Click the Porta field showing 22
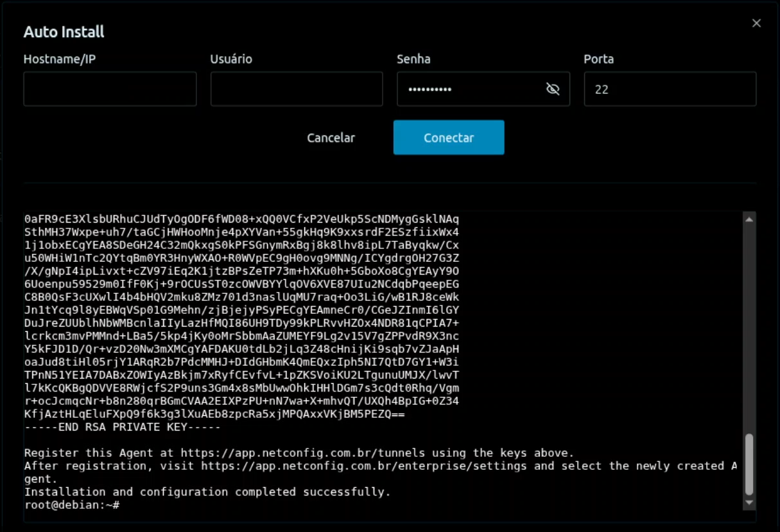This screenshot has height=532, width=780. pos(670,89)
